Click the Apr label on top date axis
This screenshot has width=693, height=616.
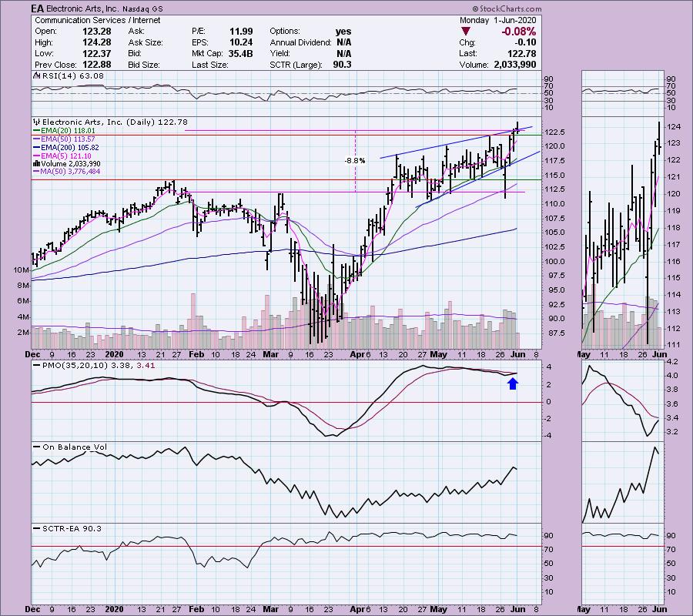[357, 354]
